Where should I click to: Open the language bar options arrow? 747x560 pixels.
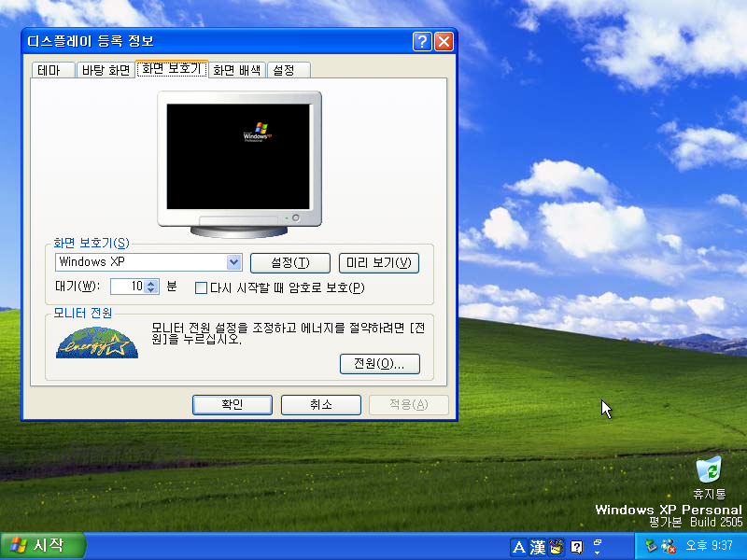tap(598, 553)
